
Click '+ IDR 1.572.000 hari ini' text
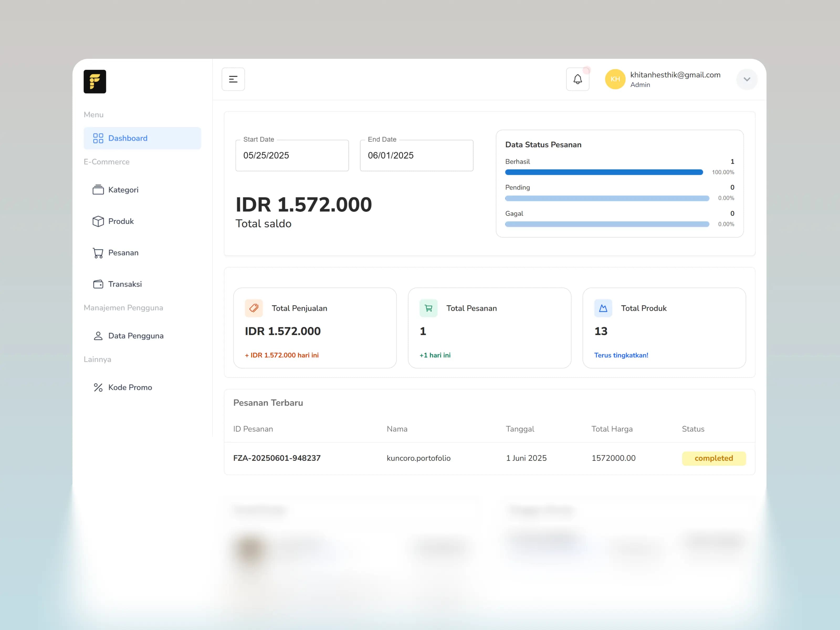pos(281,355)
